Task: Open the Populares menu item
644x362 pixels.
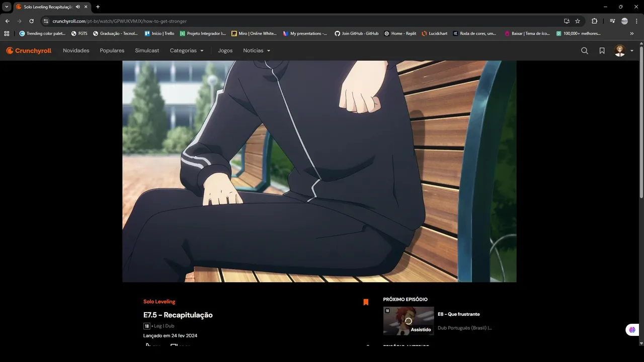Action: coord(112,51)
